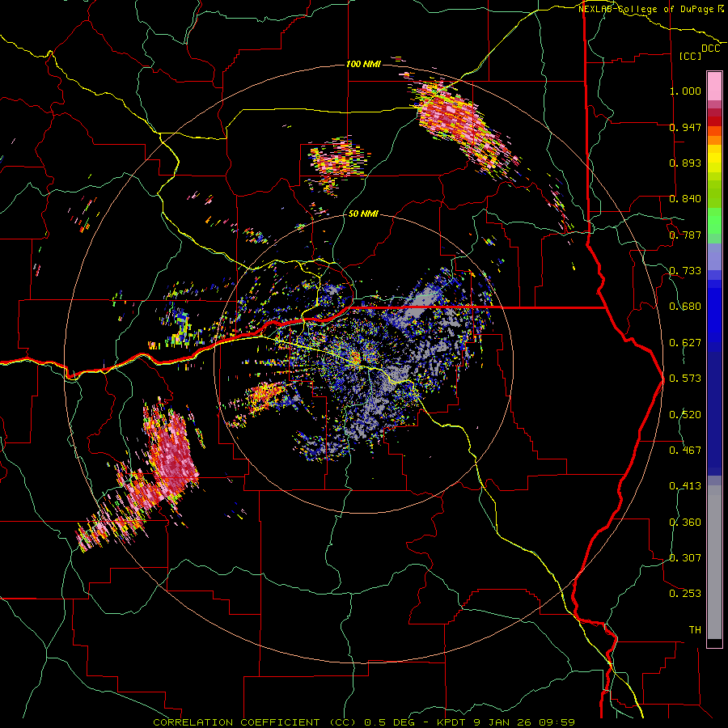Image resolution: width=728 pixels, height=728 pixels.
Task: Select the 0.360 scale value
Action: pos(685,523)
